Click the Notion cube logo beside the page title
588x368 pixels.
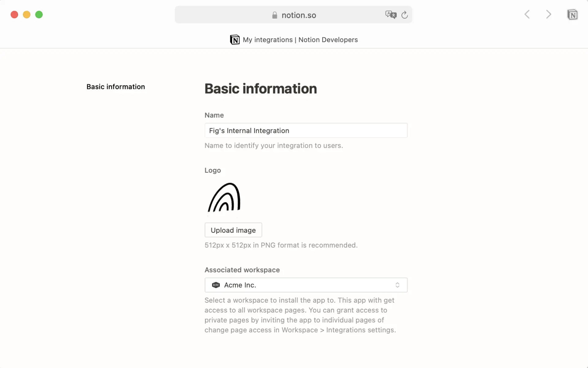(235, 40)
